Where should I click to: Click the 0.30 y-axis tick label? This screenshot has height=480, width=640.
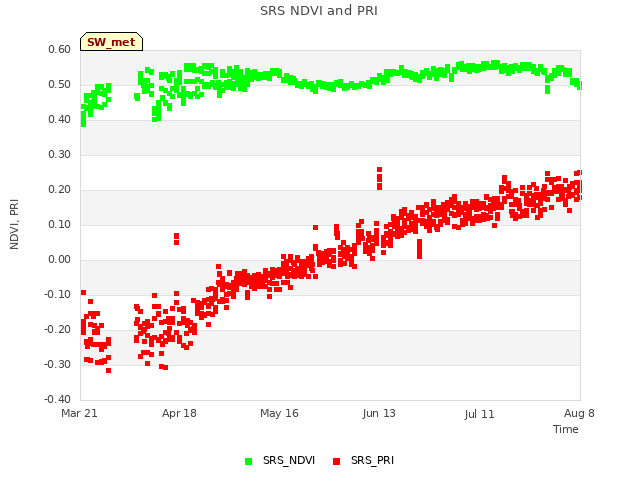coord(60,154)
